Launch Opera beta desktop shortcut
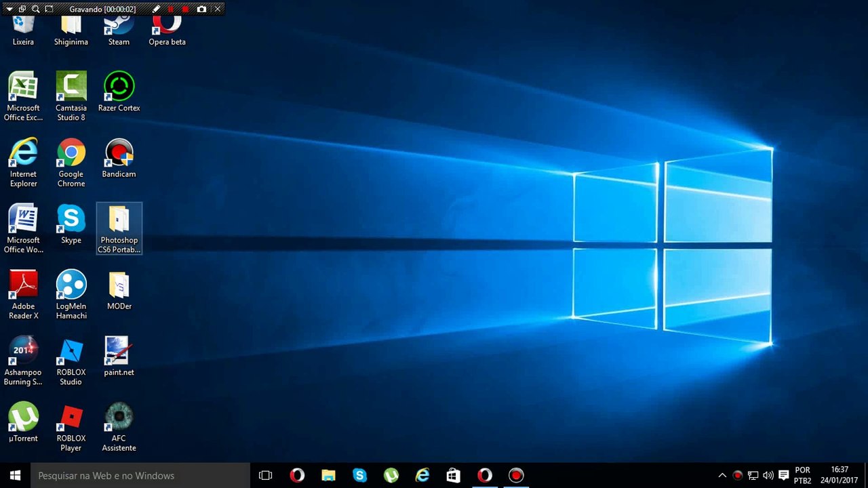 tap(167, 30)
